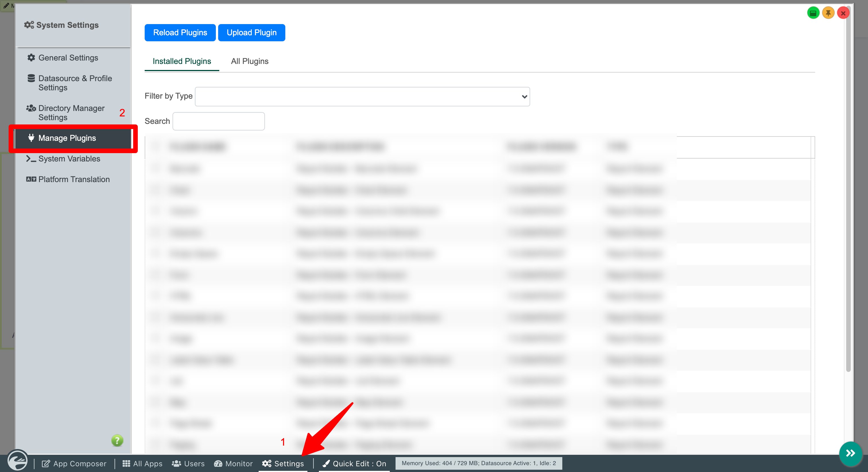Open App Composer from the bottom bar

point(74,464)
